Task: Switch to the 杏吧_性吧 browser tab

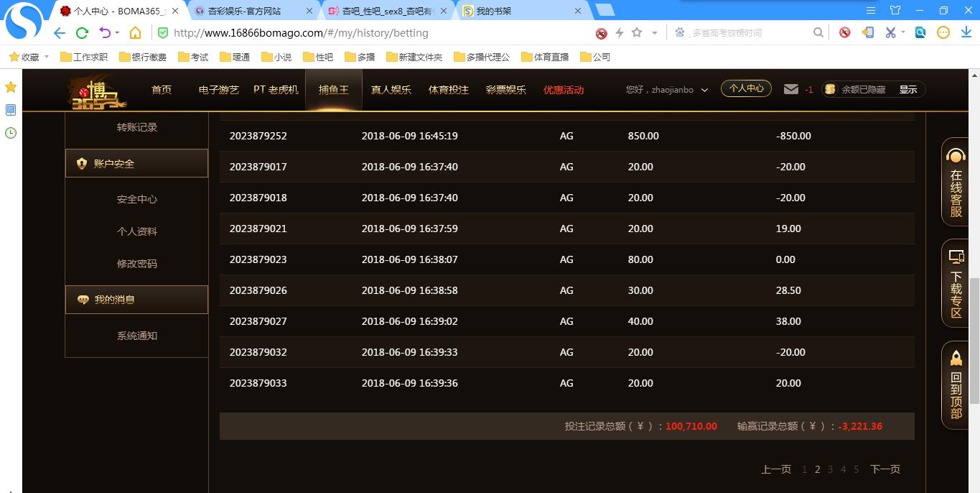Action: coord(388,11)
